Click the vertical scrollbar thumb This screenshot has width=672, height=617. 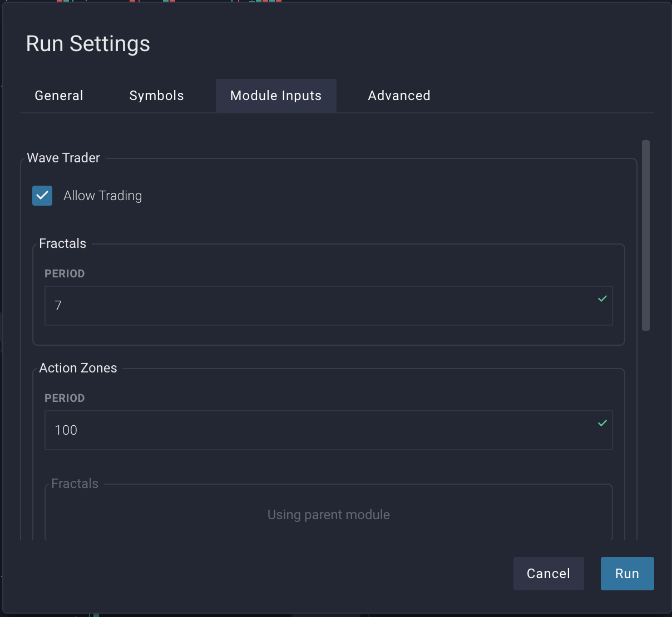645,236
